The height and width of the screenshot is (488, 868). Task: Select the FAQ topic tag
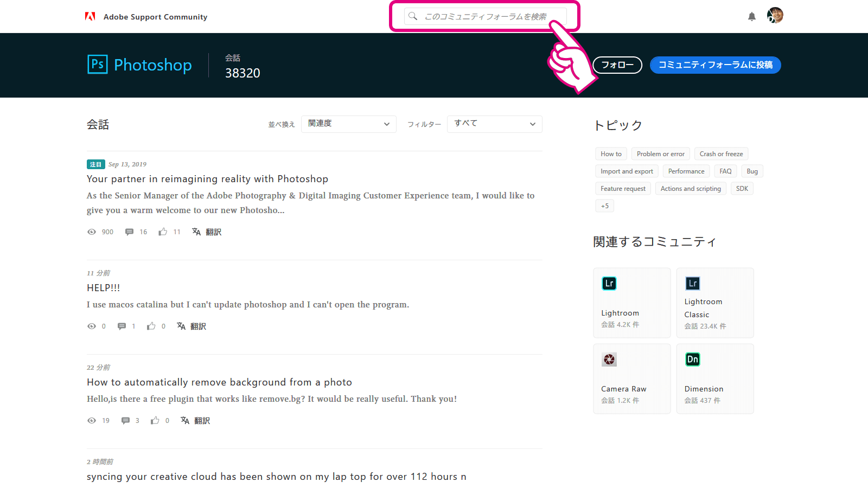click(x=725, y=171)
